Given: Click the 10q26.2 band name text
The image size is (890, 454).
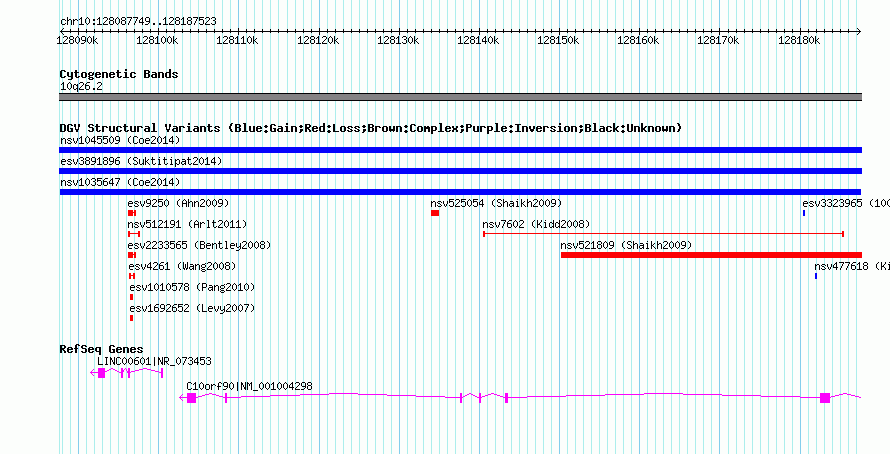Looking at the screenshot, I should point(81,86).
